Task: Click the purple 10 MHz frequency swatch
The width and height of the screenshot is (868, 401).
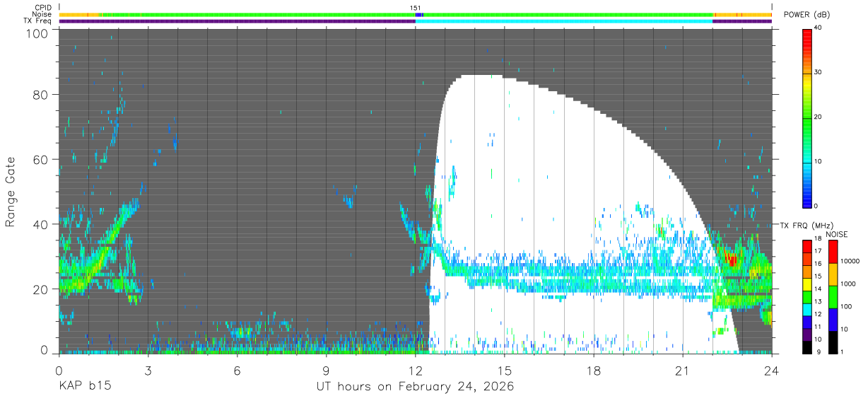Action: click(x=807, y=335)
